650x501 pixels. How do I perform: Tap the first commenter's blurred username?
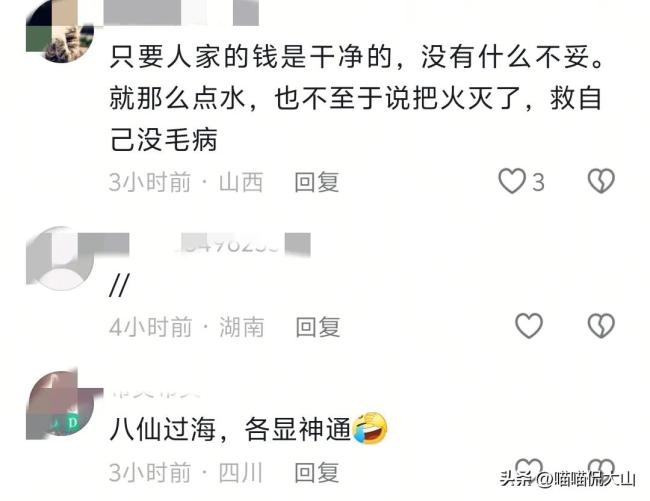coord(181,12)
